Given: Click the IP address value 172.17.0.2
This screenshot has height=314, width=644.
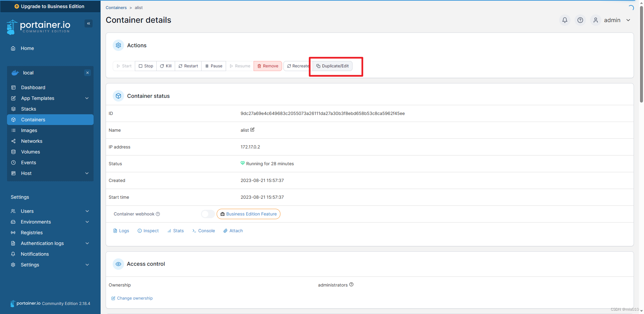Looking at the screenshot, I should [250, 147].
